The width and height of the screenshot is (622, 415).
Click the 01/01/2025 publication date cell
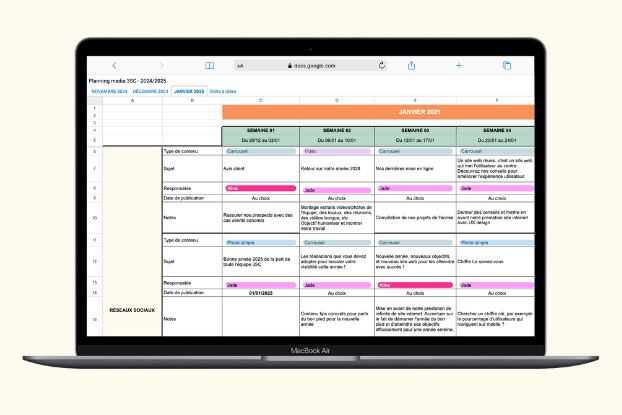point(259,294)
